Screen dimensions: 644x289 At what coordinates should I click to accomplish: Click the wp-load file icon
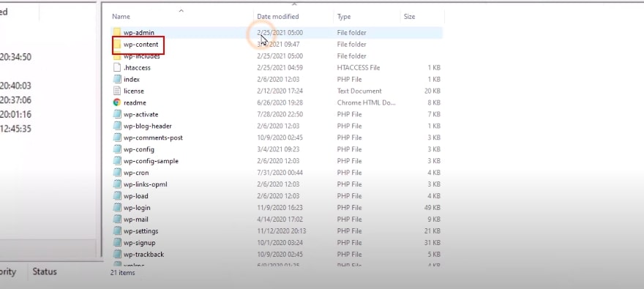117,196
